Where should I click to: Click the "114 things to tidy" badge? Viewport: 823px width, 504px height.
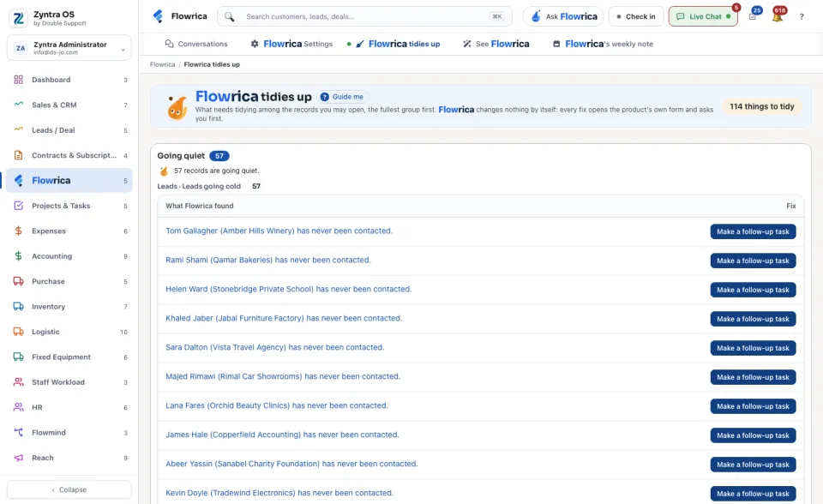point(762,106)
